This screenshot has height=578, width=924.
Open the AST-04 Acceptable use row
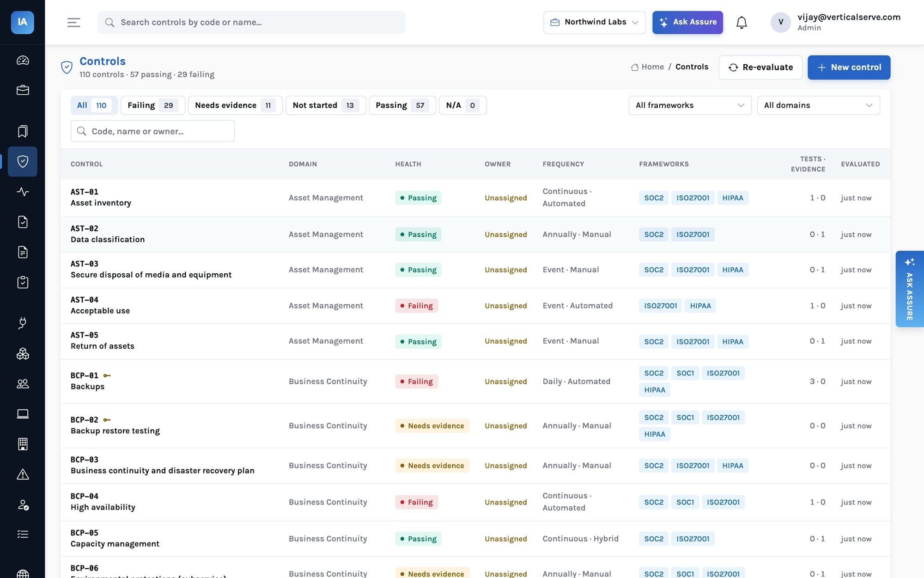click(x=475, y=306)
